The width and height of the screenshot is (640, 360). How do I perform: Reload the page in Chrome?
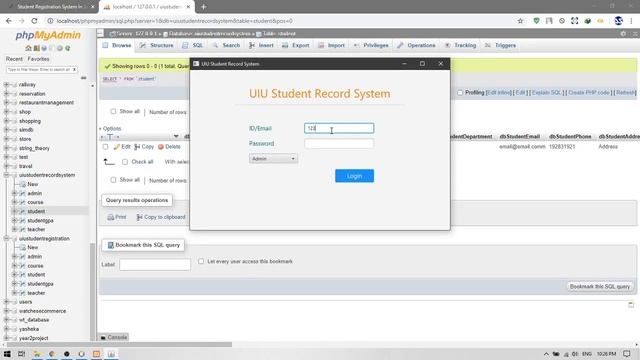(34, 21)
